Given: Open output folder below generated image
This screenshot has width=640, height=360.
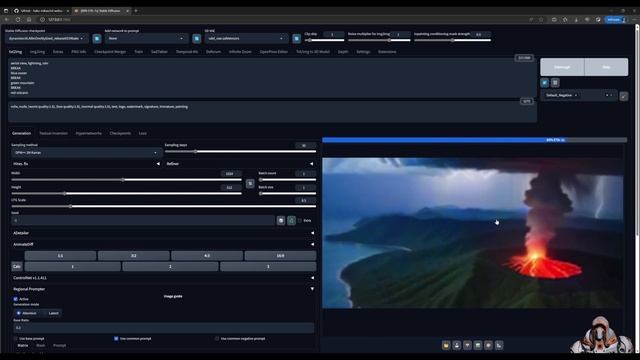Looking at the screenshot, I should [446, 345].
